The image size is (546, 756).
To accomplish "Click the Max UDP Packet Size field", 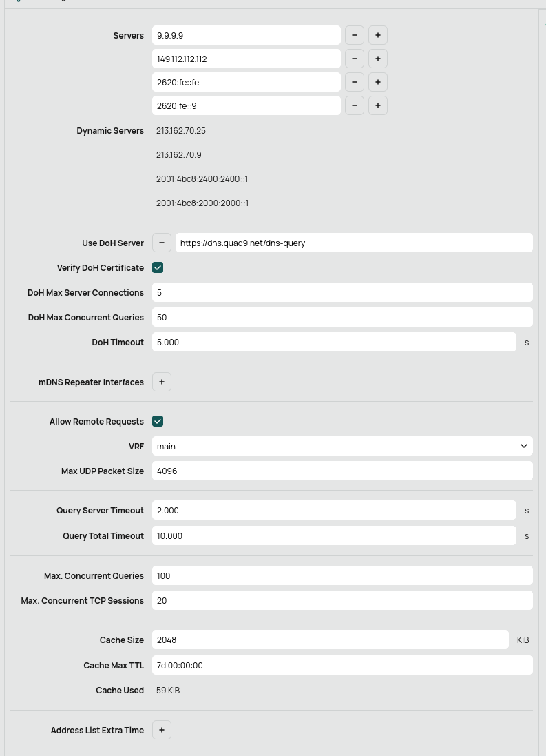I will tap(342, 471).
